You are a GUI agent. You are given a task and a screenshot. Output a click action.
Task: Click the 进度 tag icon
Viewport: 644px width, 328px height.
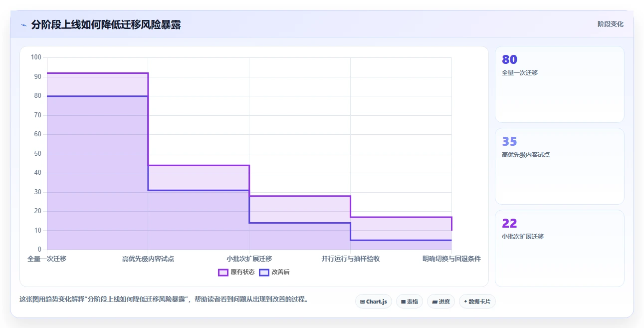434,302
